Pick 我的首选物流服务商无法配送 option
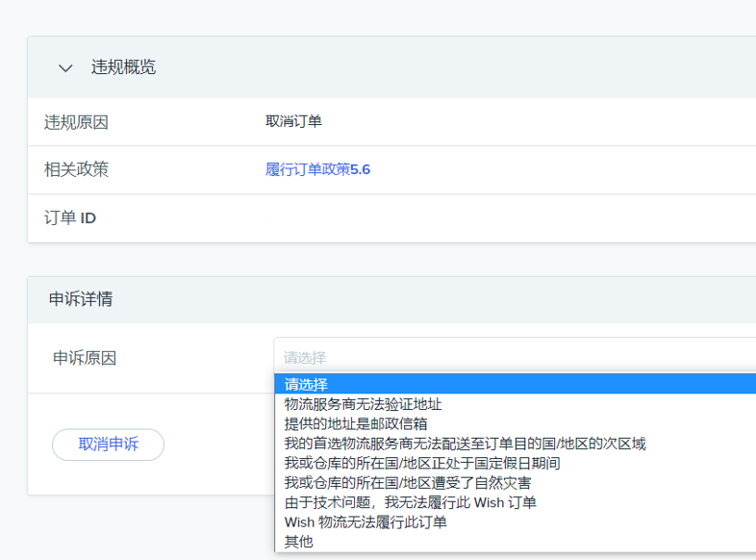Screen dimensions: 756x560 pos(465,444)
